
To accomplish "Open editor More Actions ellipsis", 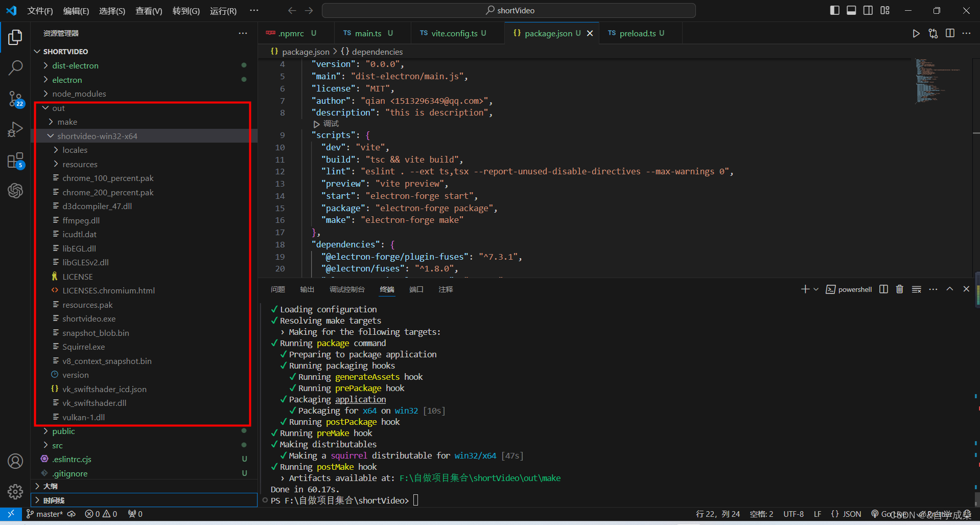I will (x=966, y=33).
